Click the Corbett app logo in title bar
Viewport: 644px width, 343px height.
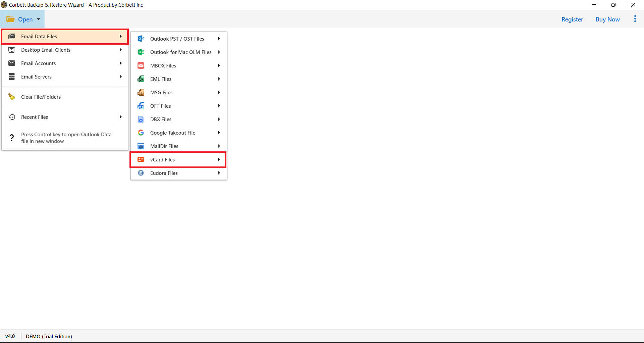point(4,5)
